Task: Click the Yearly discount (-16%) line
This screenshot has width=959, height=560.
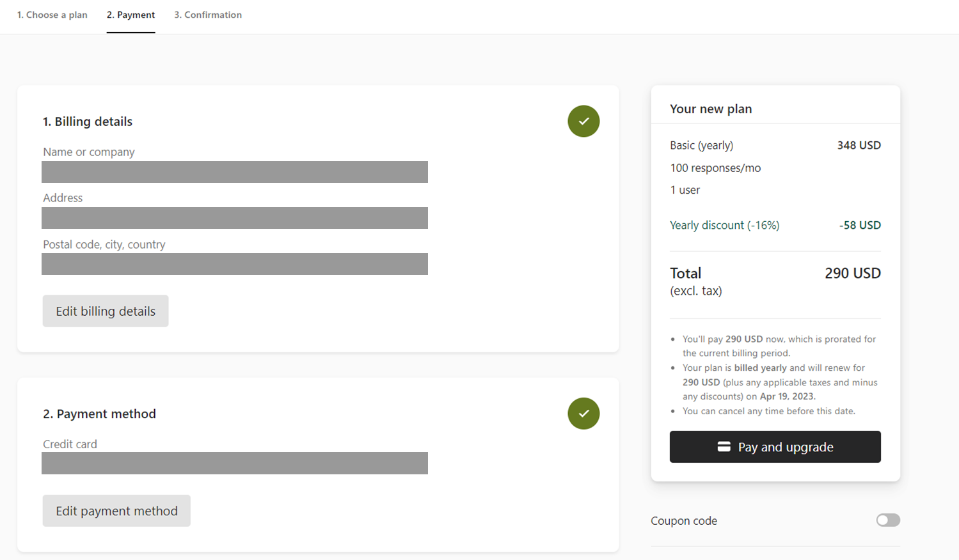Action: point(775,225)
